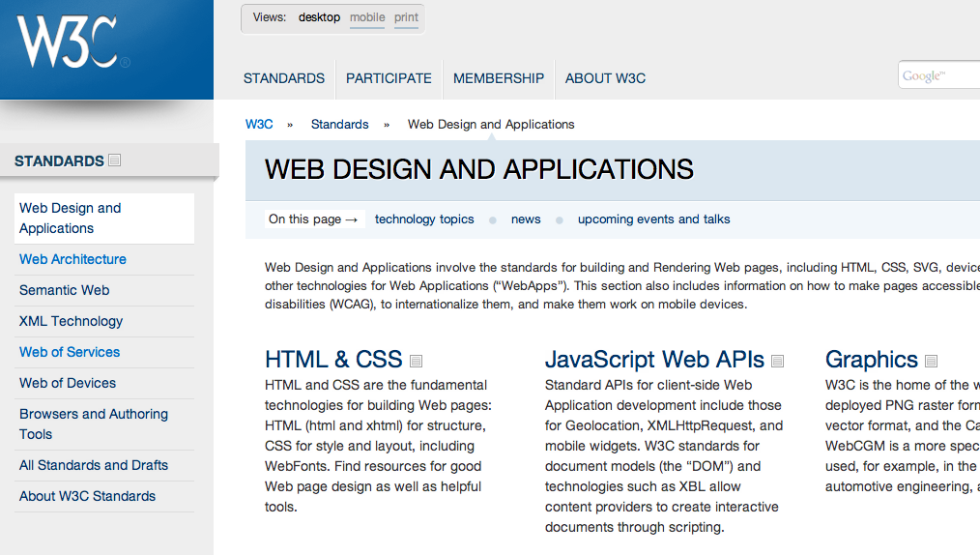Click the 'On this page →' label

[314, 219]
